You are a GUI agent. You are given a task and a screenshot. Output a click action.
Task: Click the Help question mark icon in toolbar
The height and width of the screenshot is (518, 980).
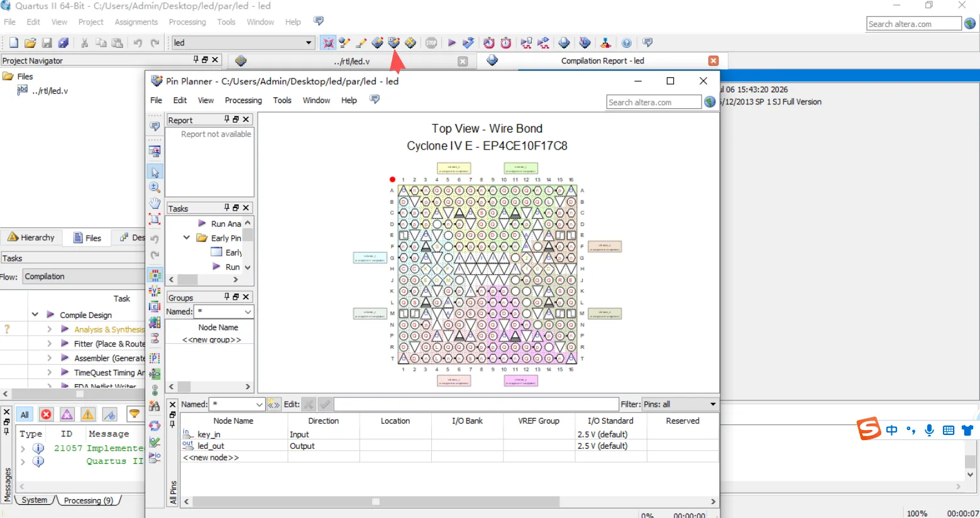coord(627,43)
